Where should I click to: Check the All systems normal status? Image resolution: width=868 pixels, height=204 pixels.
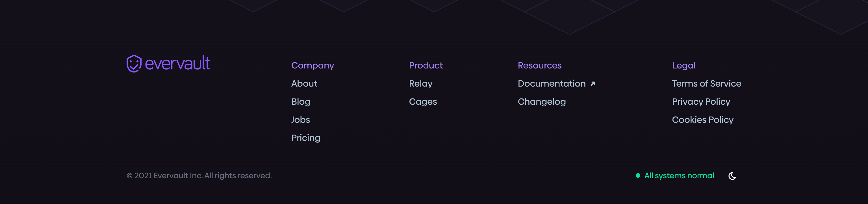[679, 175]
